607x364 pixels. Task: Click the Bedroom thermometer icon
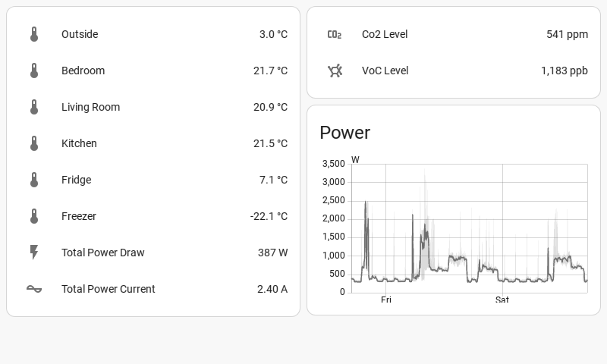[34, 71]
